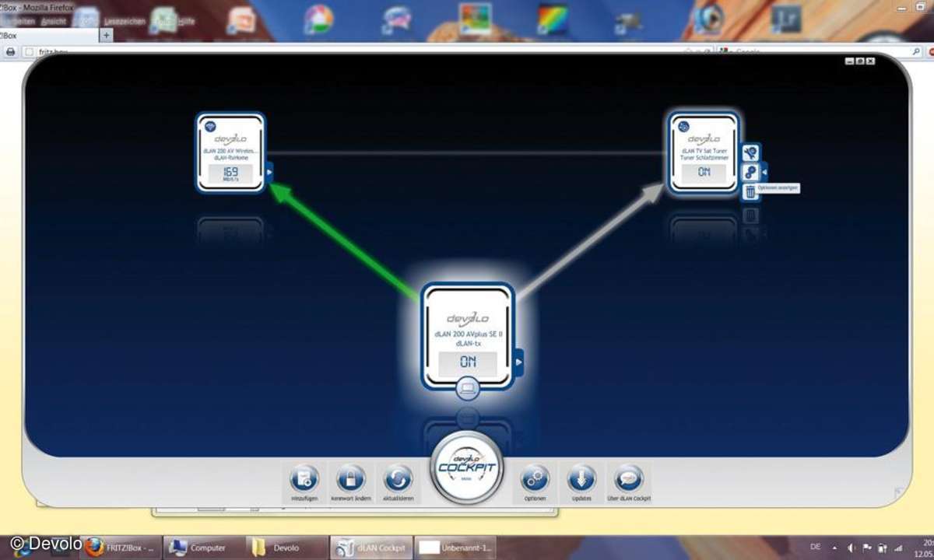The width and height of the screenshot is (934, 560).
Task: Click the central devolo Cockpit logo button
Action: pyautogui.click(x=466, y=468)
